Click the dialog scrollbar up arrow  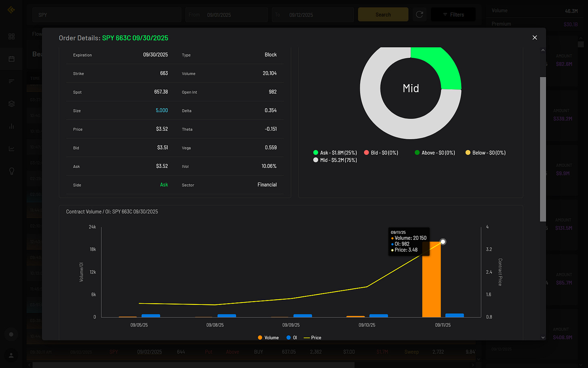[x=543, y=50]
